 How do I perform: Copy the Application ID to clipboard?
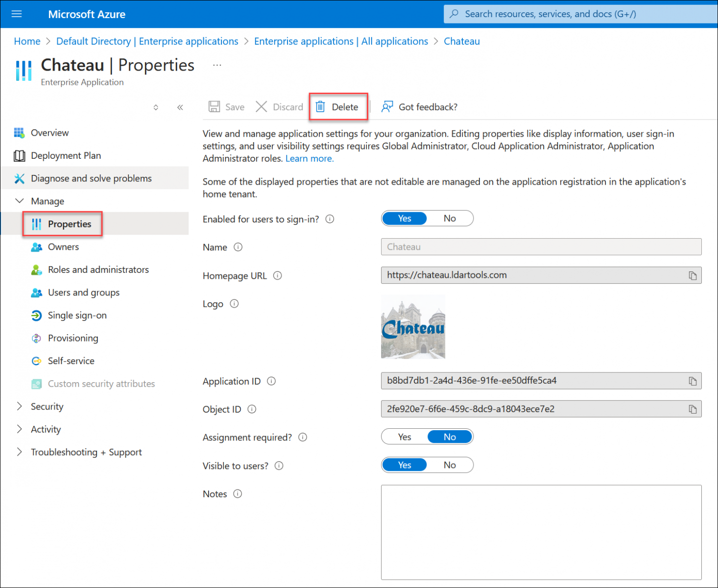[692, 381]
